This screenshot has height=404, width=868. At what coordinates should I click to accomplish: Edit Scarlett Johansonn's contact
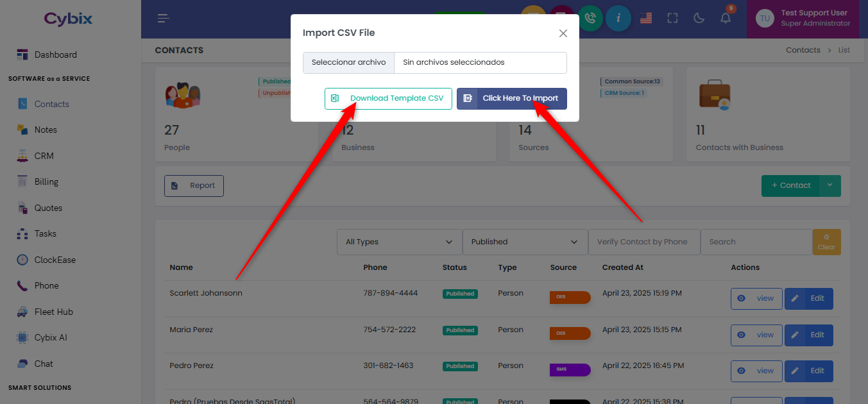pyautogui.click(x=809, y=299)
